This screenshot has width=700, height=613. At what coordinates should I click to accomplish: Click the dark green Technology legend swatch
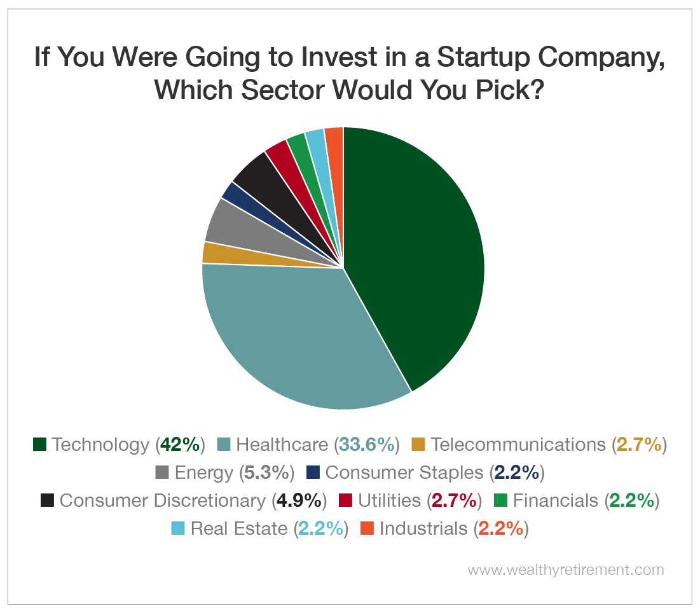[39, 444]
